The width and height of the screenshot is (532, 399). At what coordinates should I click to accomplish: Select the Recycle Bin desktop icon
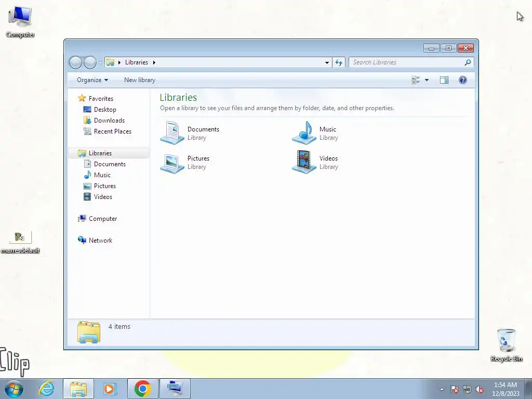[x=507, y=345]
